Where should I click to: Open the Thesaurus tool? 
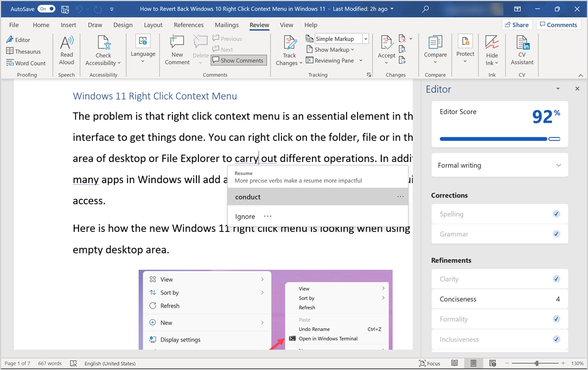24,51
